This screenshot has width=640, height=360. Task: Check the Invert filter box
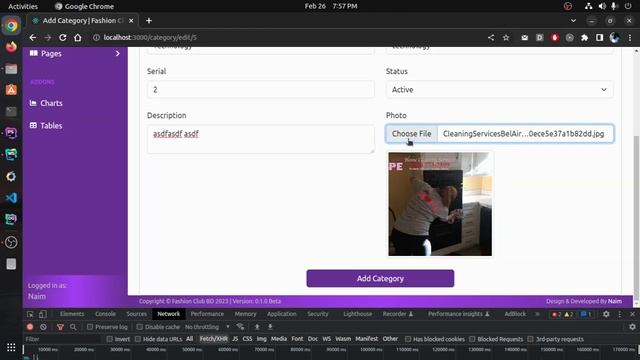(x=109, y=339)
